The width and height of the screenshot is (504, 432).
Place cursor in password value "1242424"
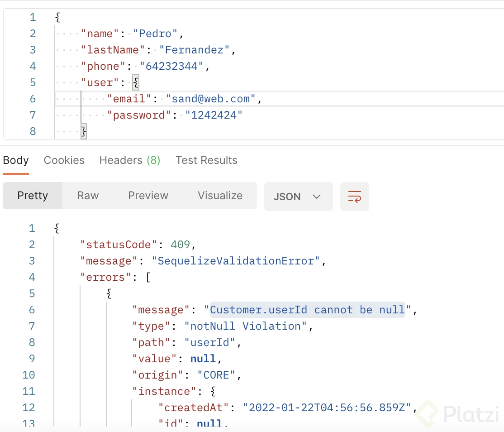(214, 115)
